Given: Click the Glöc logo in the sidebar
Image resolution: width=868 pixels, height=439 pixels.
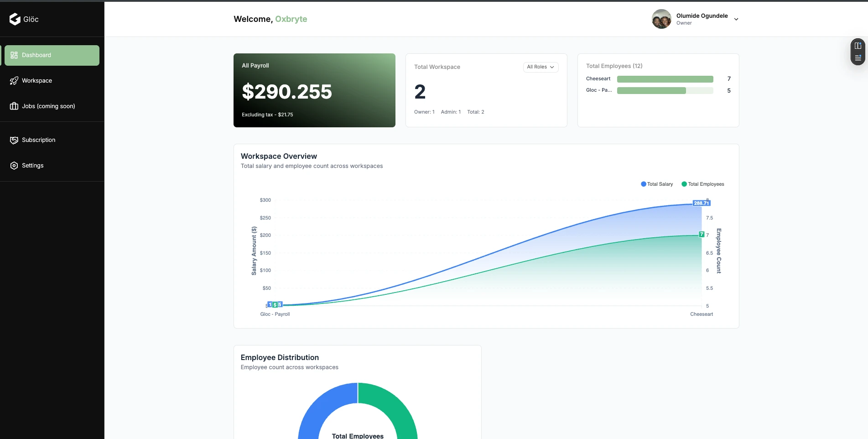Looking at the screenshot, I should click(24, 19).
